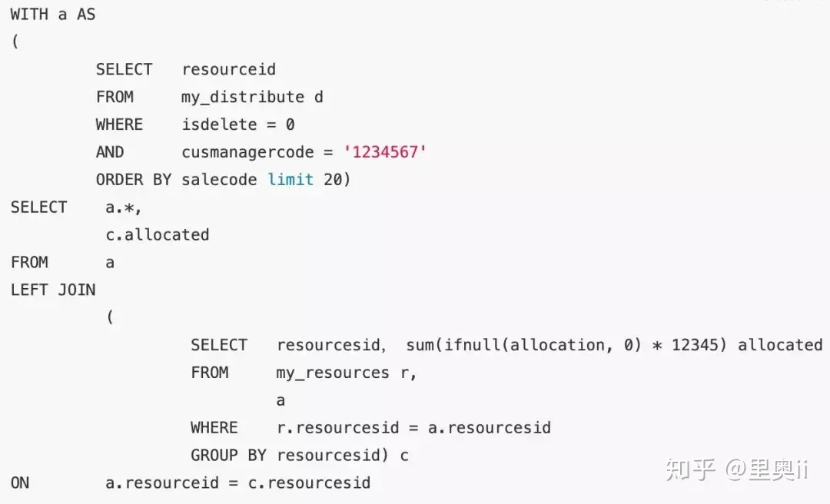Click the 知乎 watermark logo
830x504 pixels.
pos(691,469)
